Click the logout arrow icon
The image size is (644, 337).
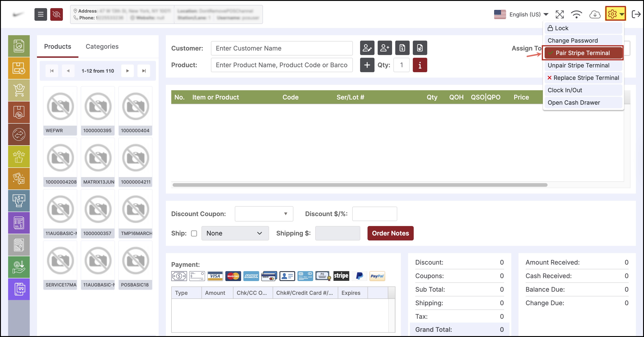coord(636,14)
